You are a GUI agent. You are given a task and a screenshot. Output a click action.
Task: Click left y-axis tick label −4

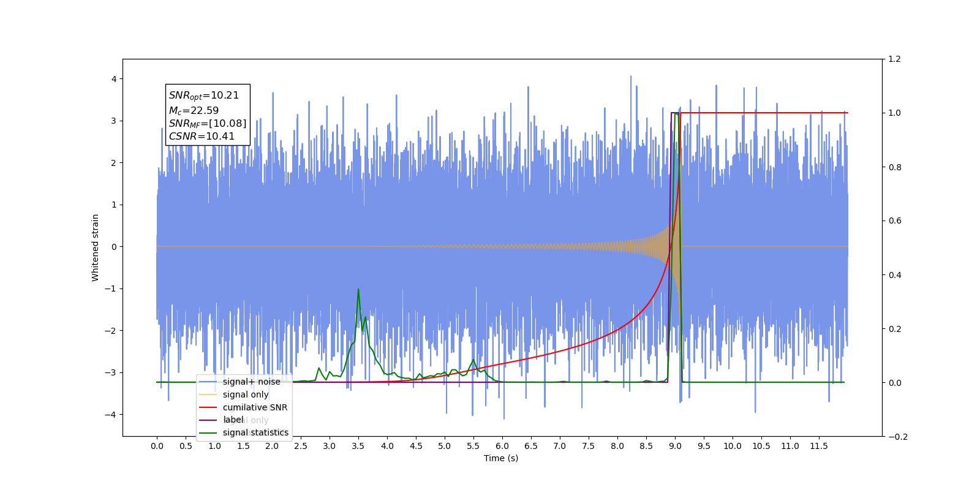coord(110,415)
